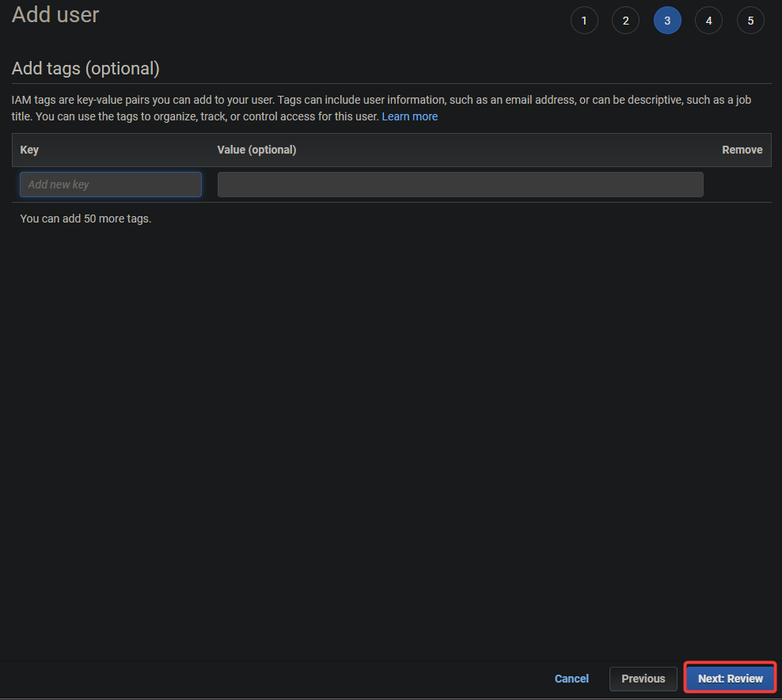Click the Remove column header
782x700 pixels.
tap(742, 150)
